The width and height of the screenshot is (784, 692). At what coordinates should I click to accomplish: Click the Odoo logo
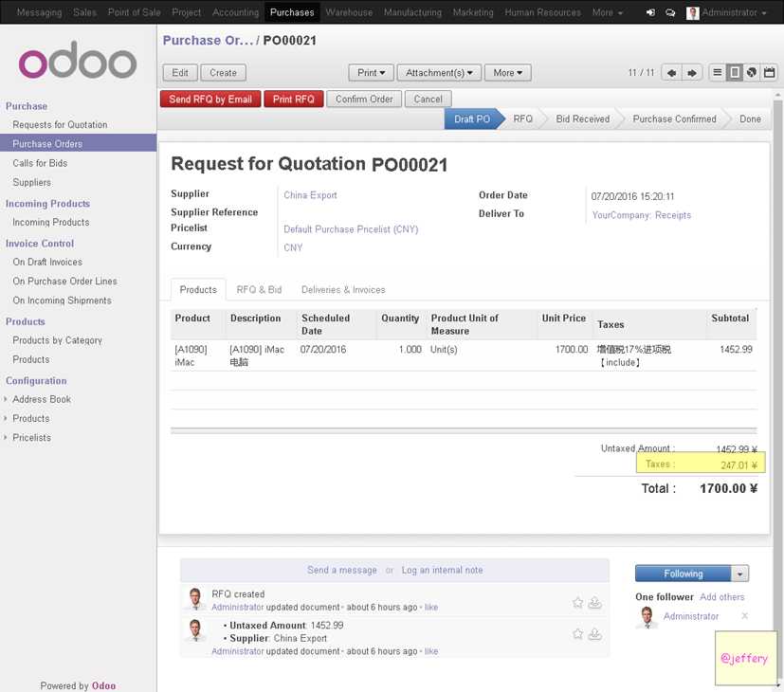point(78,61)
